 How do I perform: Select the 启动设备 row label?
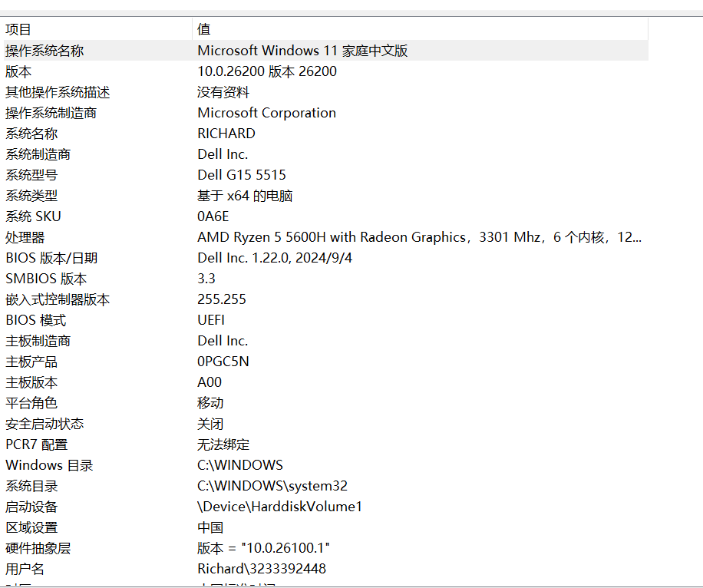31,507
